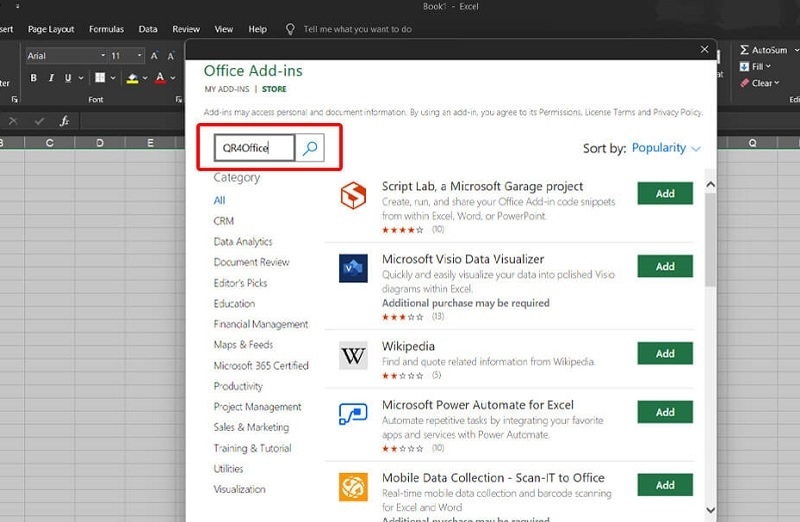Click the Script Lab add-in icon
This screenshot has width=800, height=522.
(353, 196)
